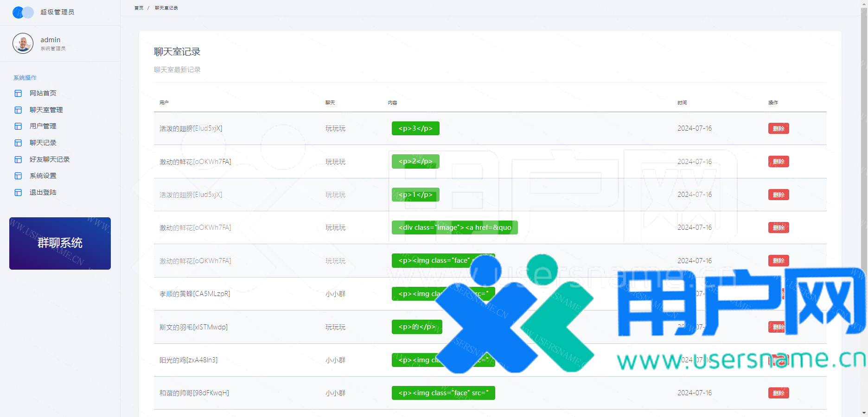
Task: Click the icon beside 聊天室管理
Action: coord(18,110)
